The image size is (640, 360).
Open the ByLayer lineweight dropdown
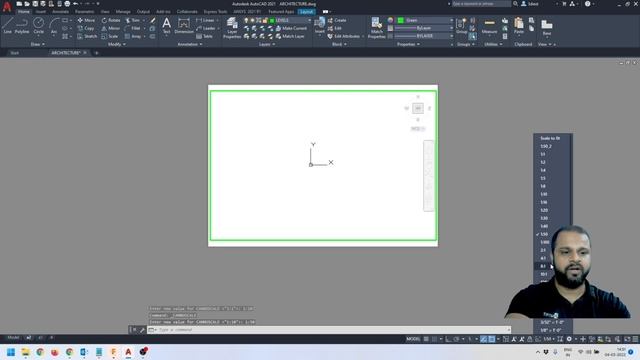tap(423, 28)
